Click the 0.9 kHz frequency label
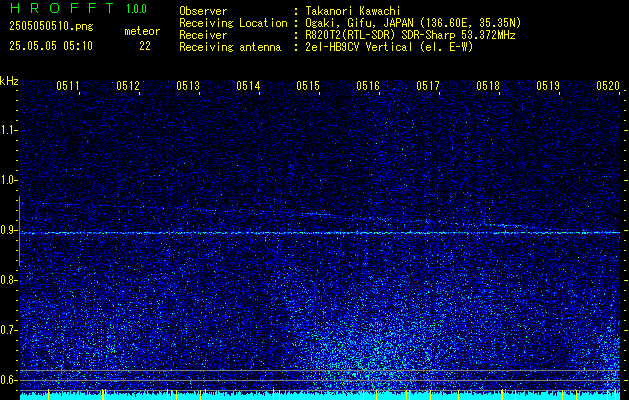 click(8, 230)
